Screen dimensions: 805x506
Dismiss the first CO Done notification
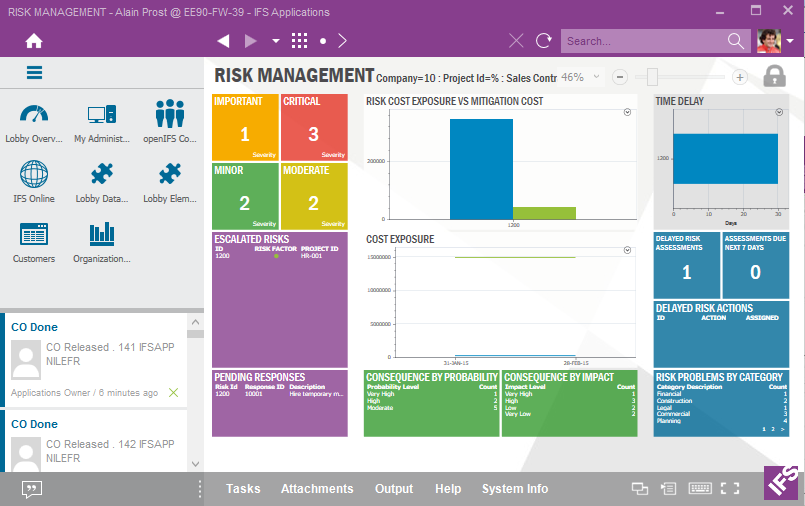[173, 393]
